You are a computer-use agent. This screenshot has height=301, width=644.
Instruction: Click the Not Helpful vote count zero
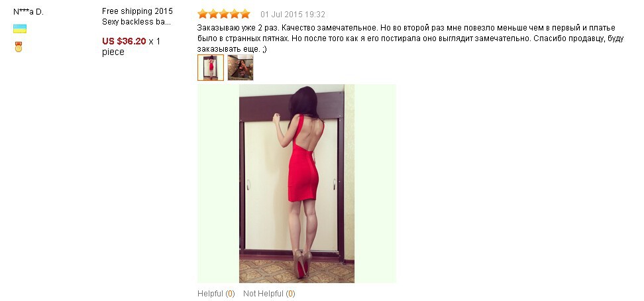pyautogui.click(x=291, y=294)
